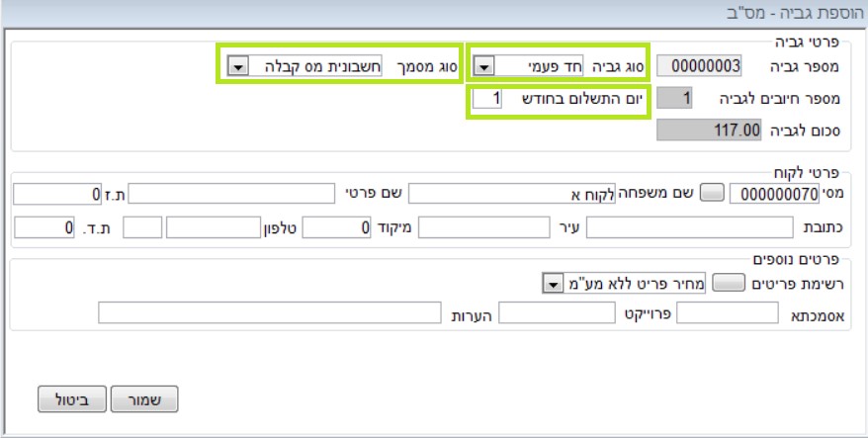Image resolution: width=868 pixels, height=438 pixels.
Task: Open the סוג גביה dropdown arrow
Action: tap(484, 67)
